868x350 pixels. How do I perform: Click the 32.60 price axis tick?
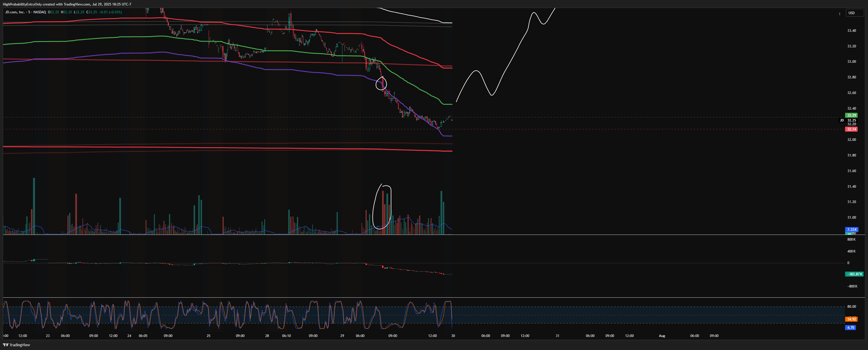[852, 93]
